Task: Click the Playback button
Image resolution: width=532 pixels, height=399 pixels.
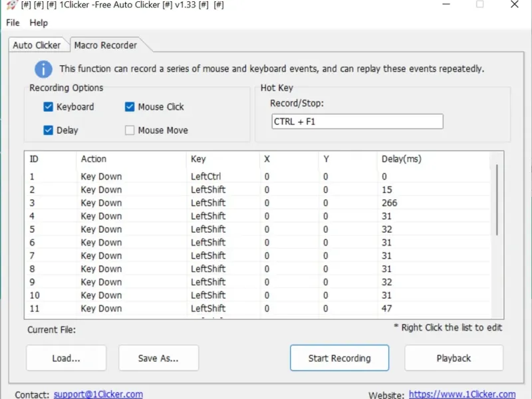Action: pyautogui.click(x=454, y=358)
